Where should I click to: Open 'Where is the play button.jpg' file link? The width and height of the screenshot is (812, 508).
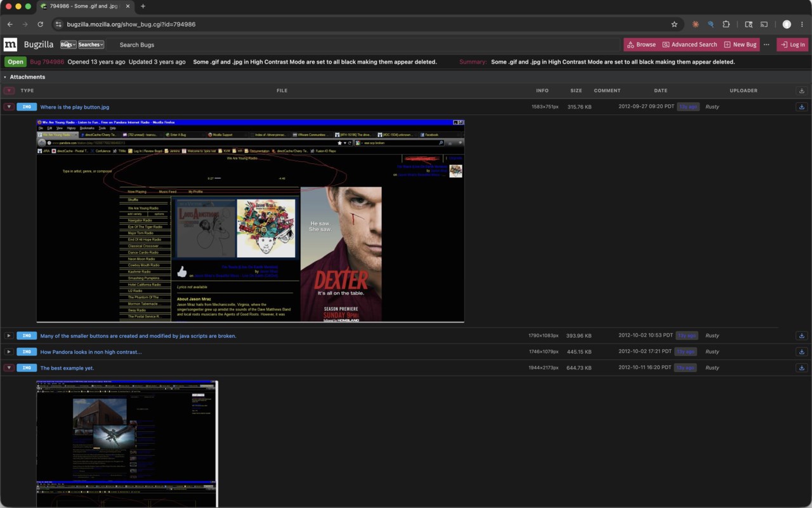[x=75, y=107]
